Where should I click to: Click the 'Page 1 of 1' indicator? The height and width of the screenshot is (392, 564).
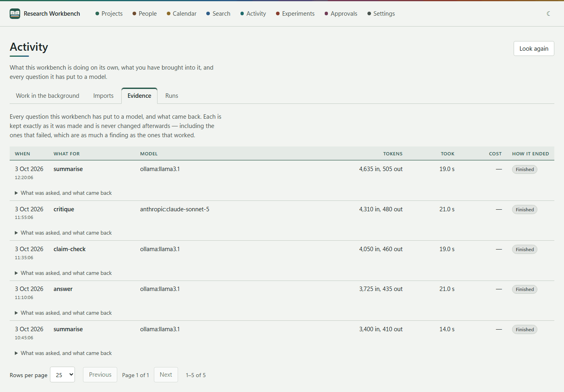[x=135, y=375]
